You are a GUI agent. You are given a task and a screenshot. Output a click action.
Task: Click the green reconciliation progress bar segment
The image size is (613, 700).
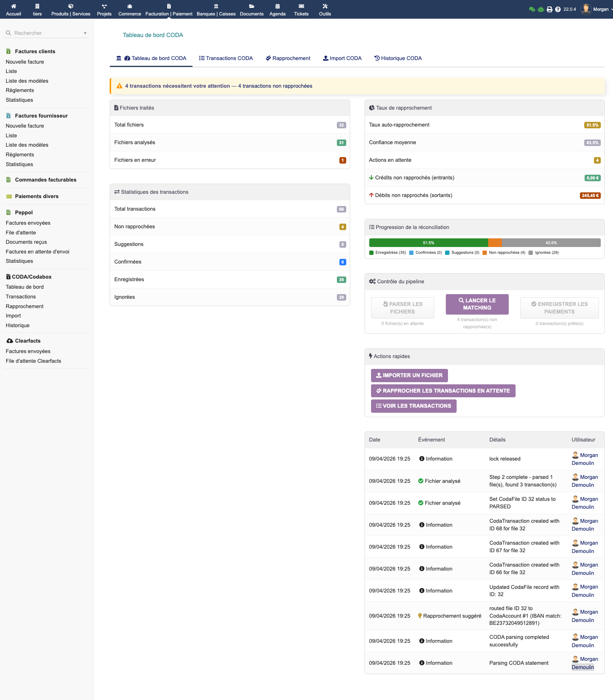point(428,243)
